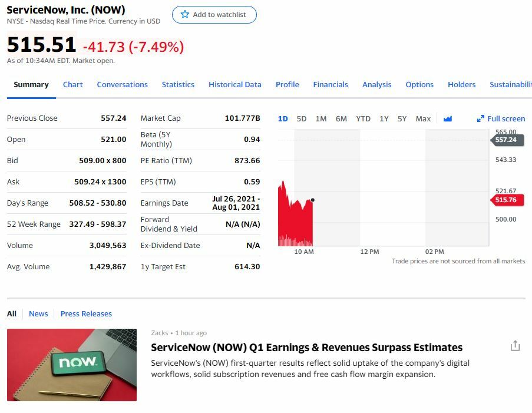Click 1y Target Est value 614.30

247,267
